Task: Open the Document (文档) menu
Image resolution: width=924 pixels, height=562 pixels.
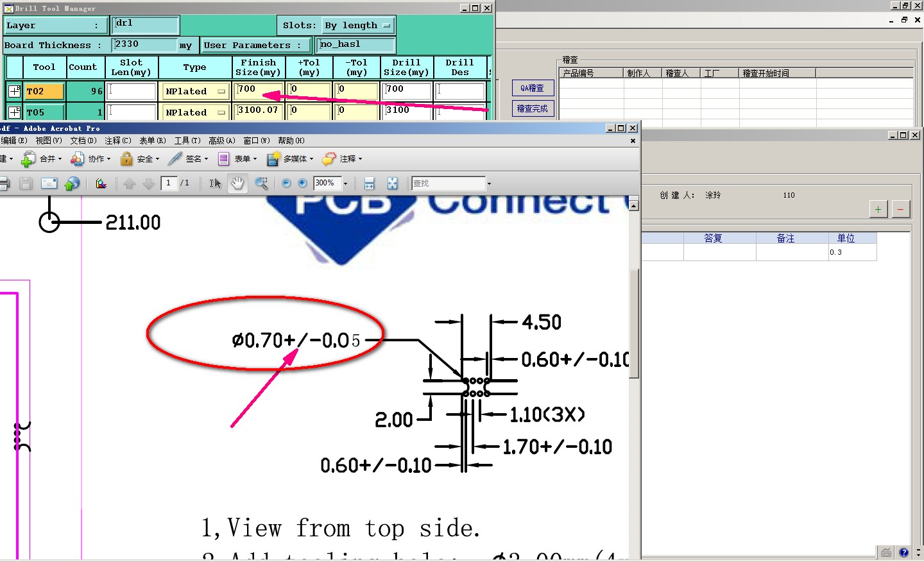Action: [x=83, y=140]
